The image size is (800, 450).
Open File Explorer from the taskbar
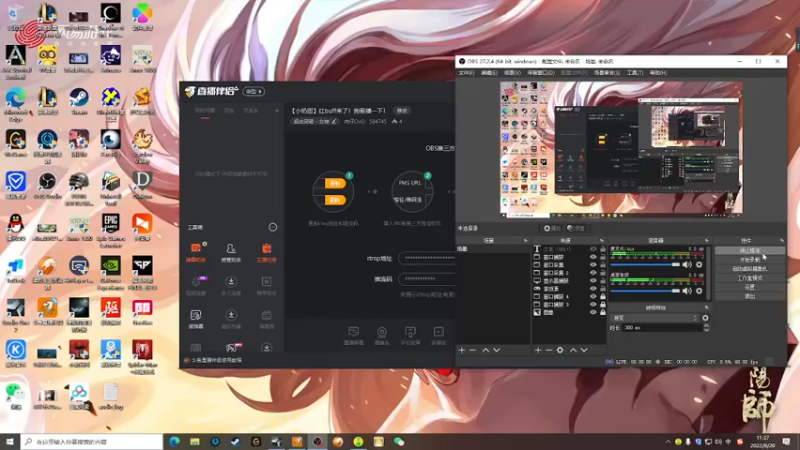(x=195, y=442)
